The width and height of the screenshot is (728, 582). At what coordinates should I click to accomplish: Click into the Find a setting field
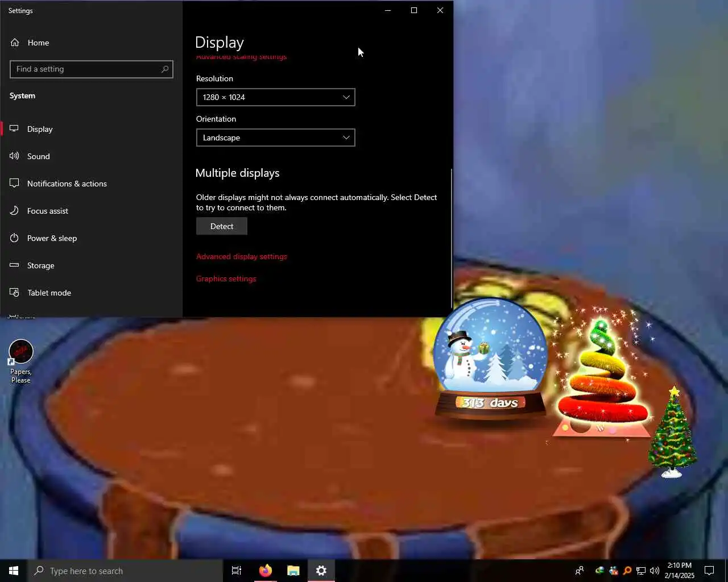click(91, 69)
